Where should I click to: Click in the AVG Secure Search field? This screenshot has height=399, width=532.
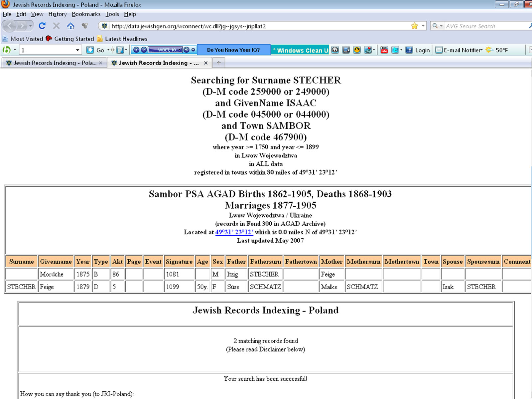point(485,26)
